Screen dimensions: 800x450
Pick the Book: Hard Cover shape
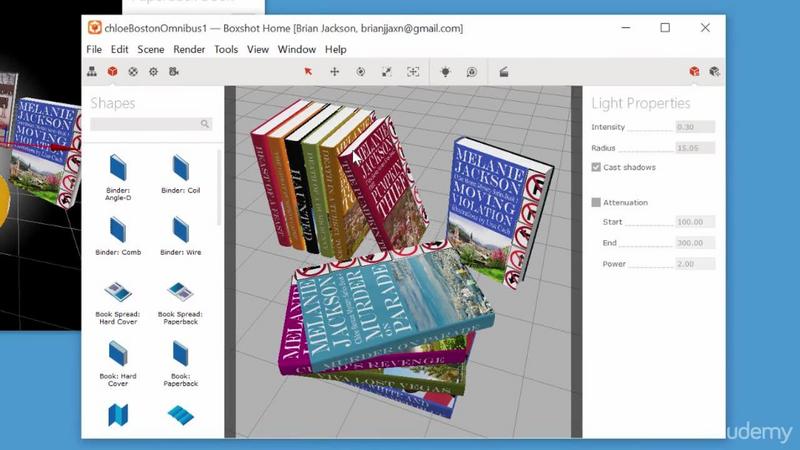tap(118, 364)
